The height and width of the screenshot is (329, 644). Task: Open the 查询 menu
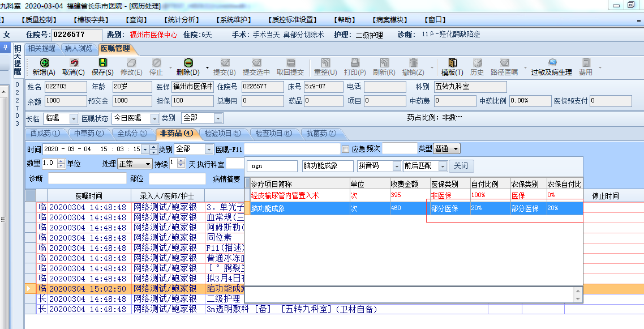(x=136, y=20)
